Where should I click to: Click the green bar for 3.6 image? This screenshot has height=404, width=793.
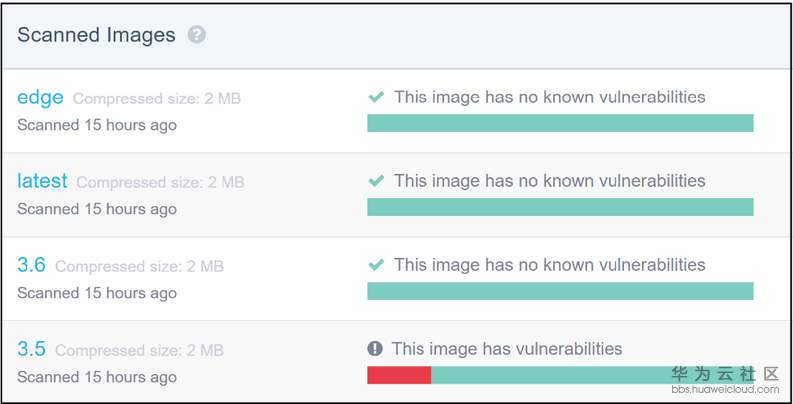(x=560, y=291)
